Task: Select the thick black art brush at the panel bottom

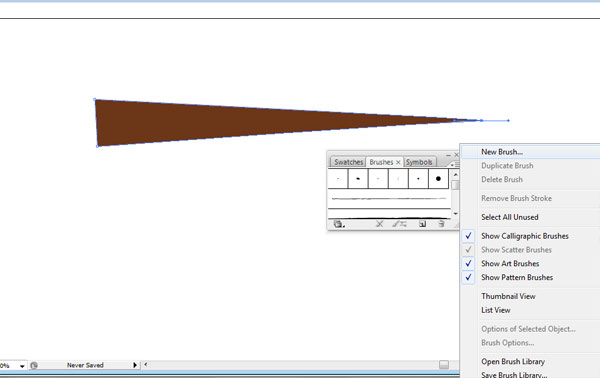Action: point(389,217)
